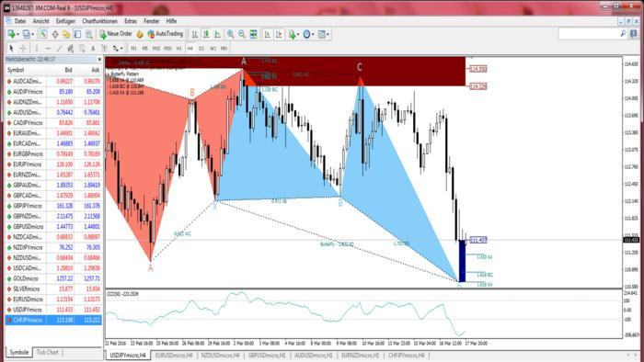Open the Datei menu

coord(20,21)
